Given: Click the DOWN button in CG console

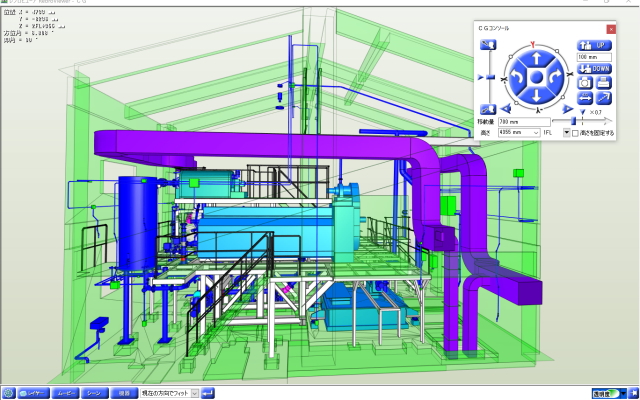Looking at the screenshot, I should [593, 69].
